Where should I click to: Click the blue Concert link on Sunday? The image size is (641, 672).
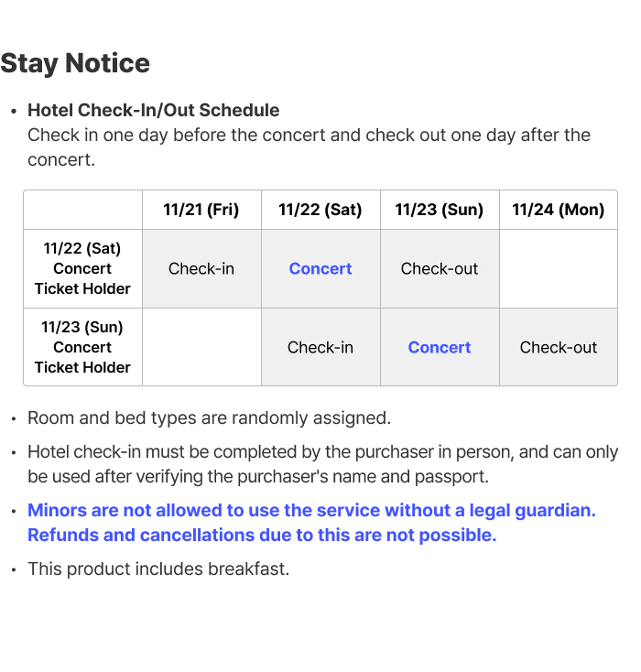[440, 347]
